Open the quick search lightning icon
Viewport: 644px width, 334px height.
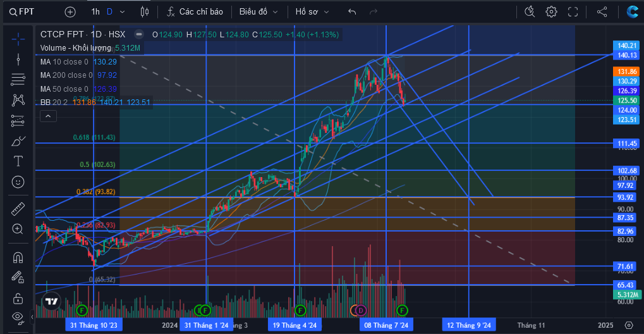pyautogui.click(x=530, y=12)
